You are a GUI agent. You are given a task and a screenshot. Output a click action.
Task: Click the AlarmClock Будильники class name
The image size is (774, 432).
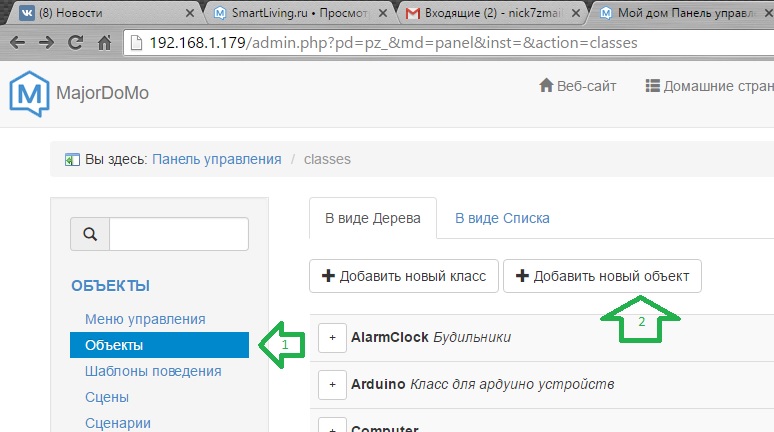tap(431, 338)
